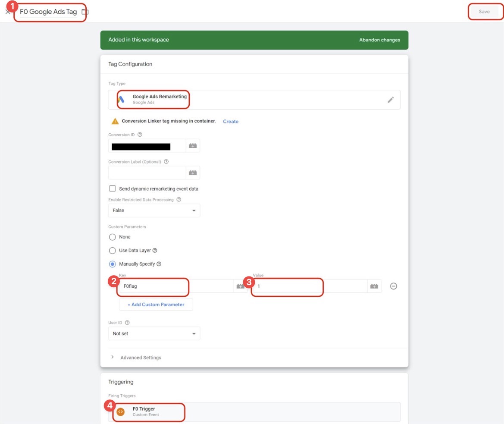Screen dimensions: 504x424
Task: Click variable picker icon for Conversion Label
Action: pos(193,173)
